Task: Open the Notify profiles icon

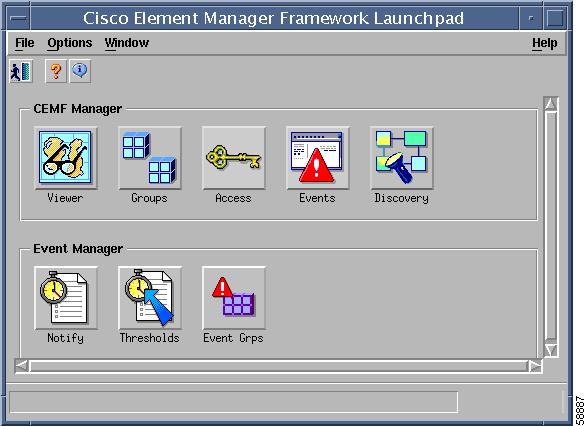Action: point(65,298)
